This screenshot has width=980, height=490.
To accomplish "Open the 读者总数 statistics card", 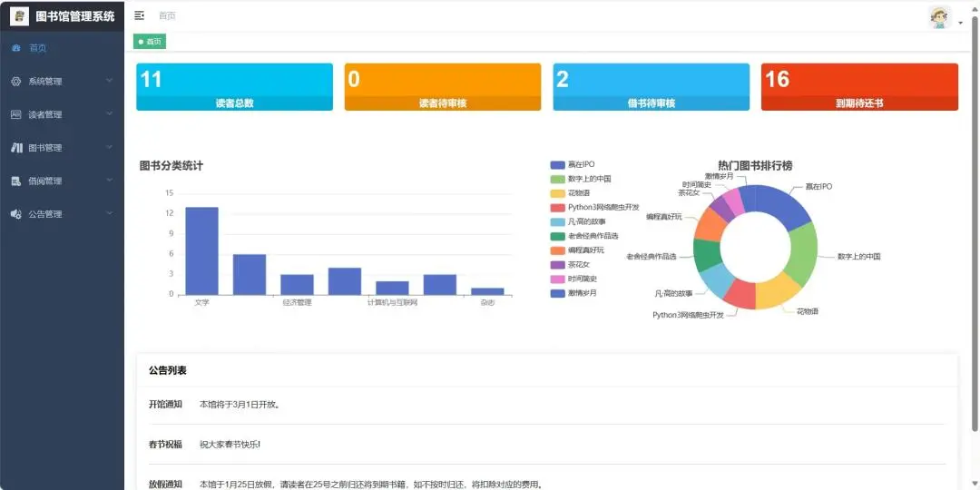I will tap(234, 87).
